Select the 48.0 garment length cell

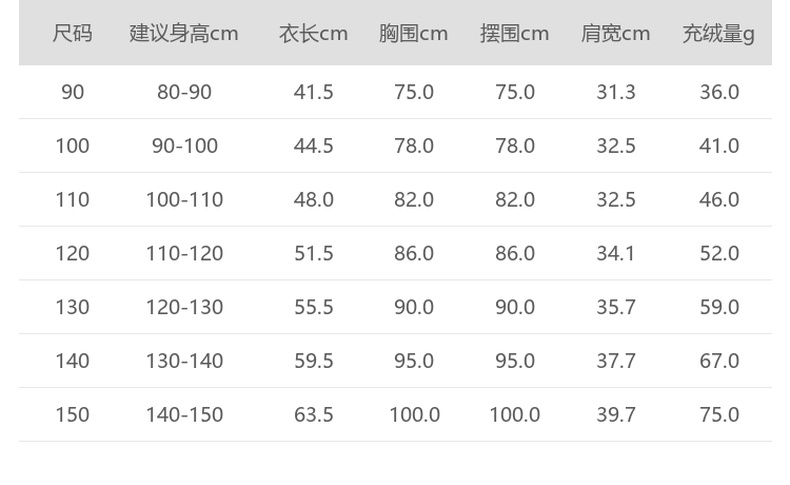313,200
